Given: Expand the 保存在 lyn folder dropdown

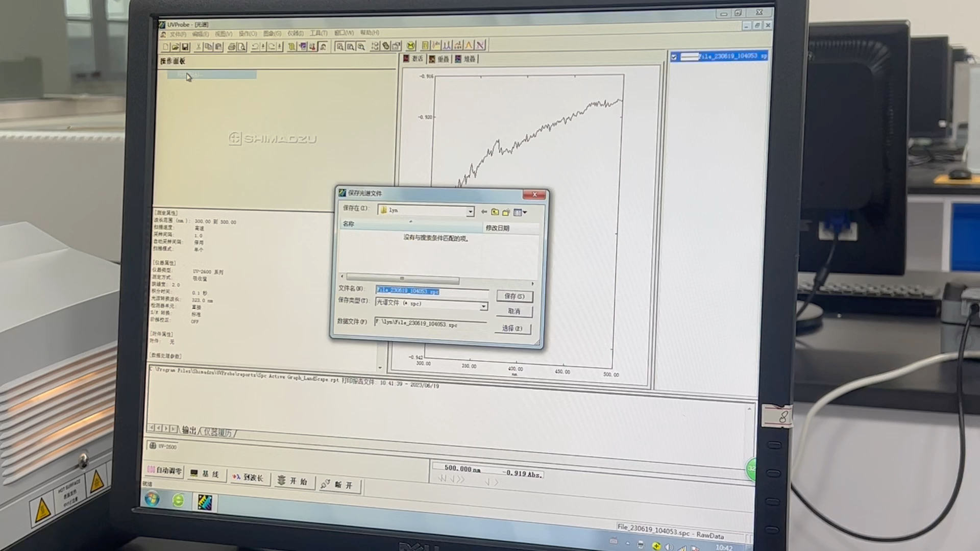Looking at the screenshot, I should (x=470, y=211).
